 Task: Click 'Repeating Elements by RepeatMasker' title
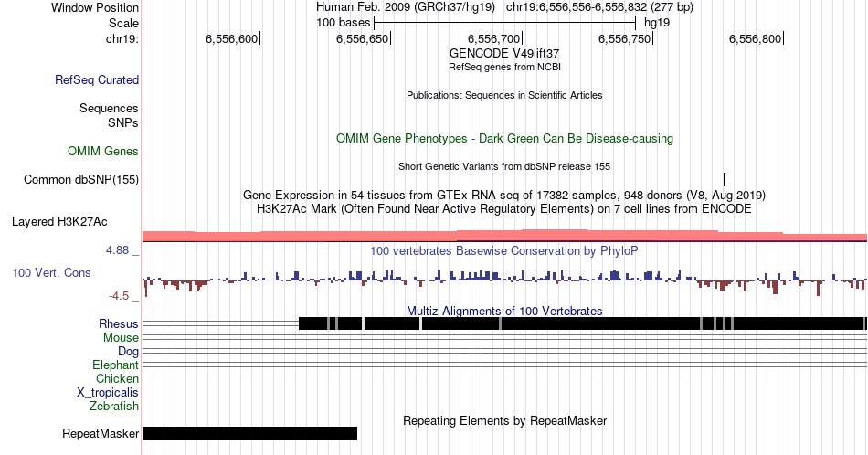(504, 420)
